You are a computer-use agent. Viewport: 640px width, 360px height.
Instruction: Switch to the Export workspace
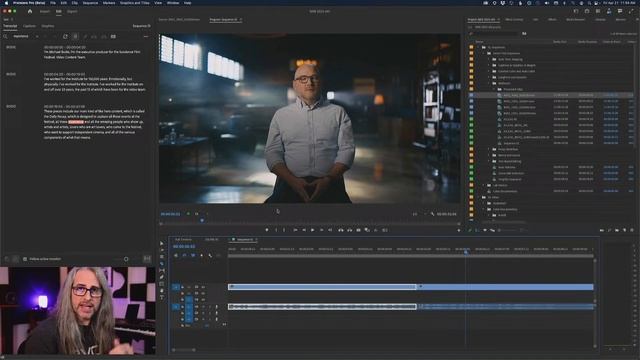(x=72, y=11)
